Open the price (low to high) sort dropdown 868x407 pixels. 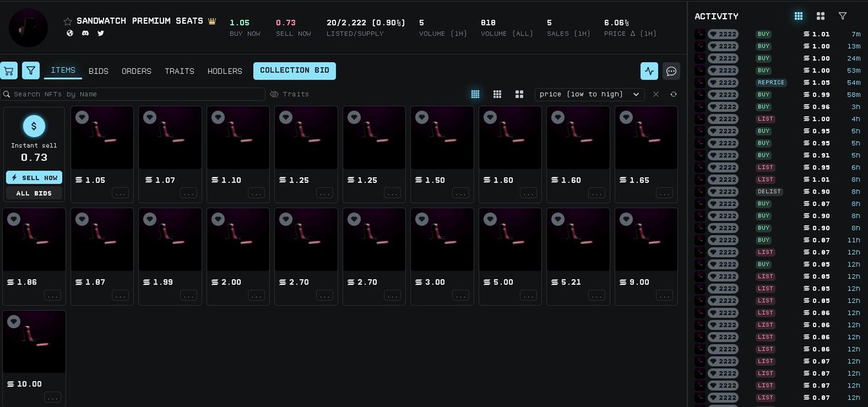click(x=590, y=94)
